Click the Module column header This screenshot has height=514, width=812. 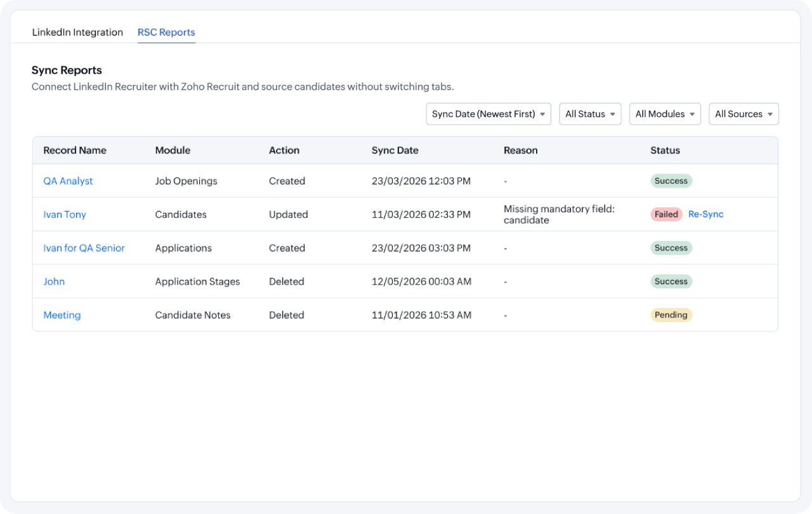pos(173,151)
